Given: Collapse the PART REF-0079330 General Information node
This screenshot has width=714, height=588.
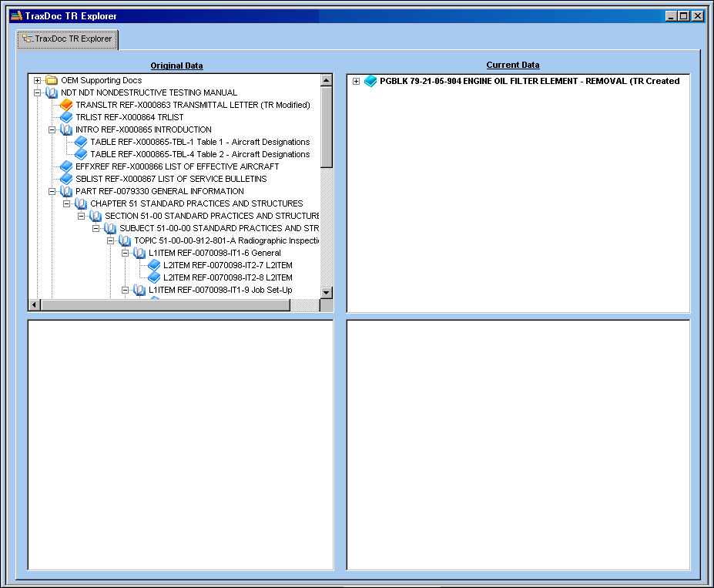Looking at the screenshot, I should click(x=52, y=191).
